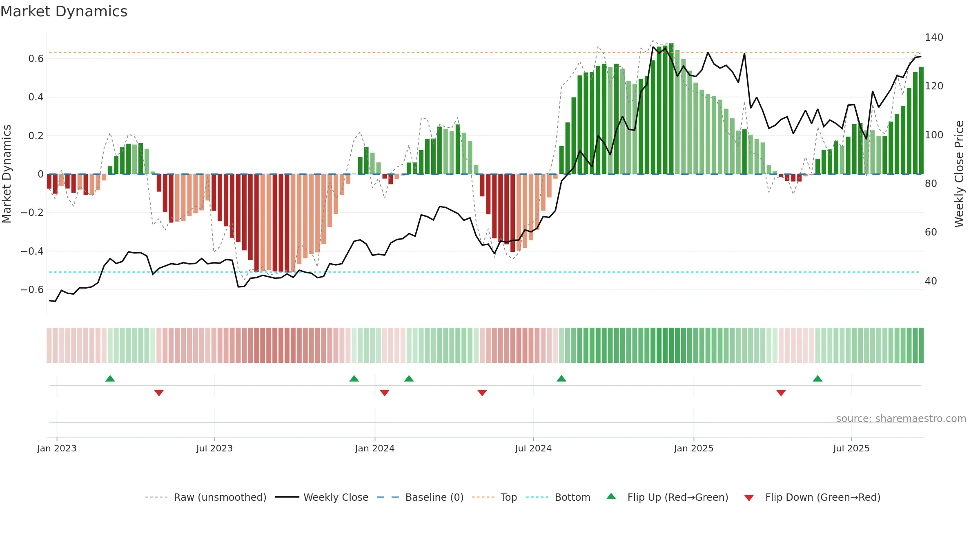This screenshot has height=551, width=980.
Task: Click the '0' left axis tick label
Action: point(40,174)
